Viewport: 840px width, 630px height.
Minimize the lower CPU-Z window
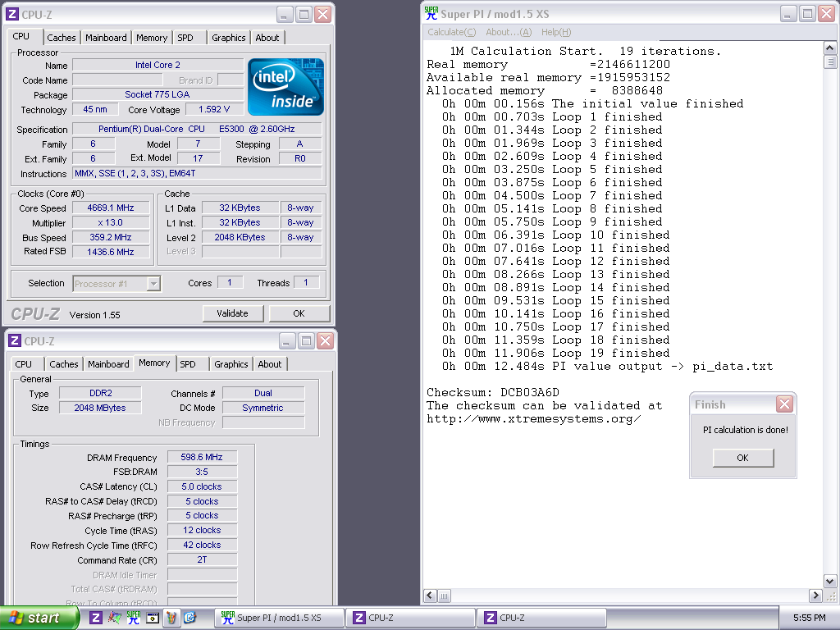[286, 340]
